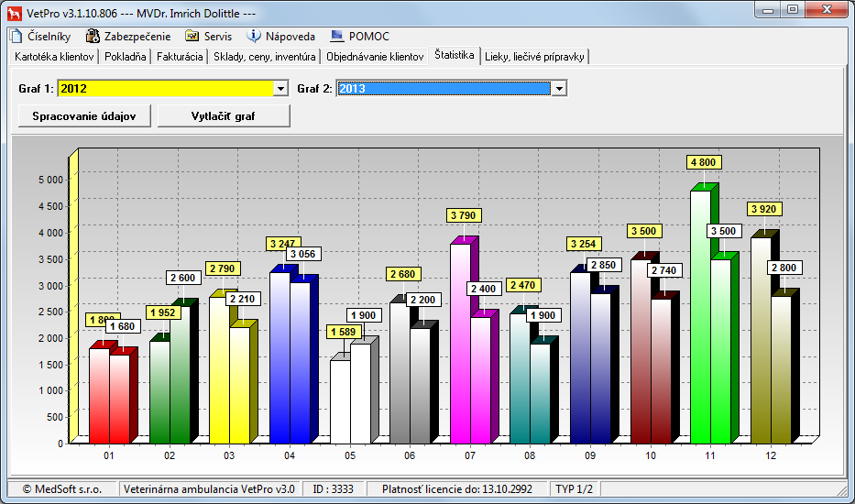Click the 3 254 value label
Image resolution: width=855 pixels, height=504 pixels.
(584, 244)
